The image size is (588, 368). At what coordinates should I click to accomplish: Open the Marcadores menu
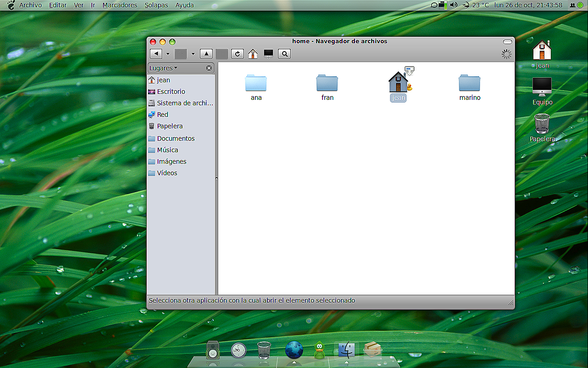click(119, 5)
